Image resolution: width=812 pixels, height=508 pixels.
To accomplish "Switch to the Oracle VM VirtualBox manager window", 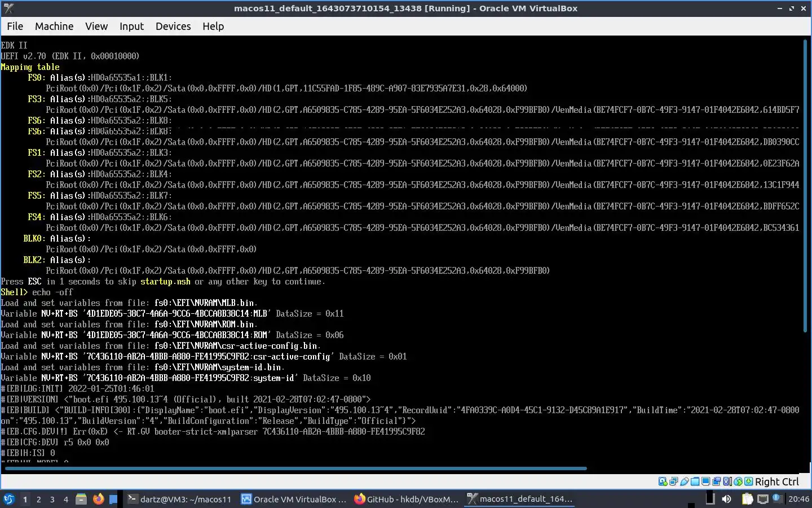I will tap(293, 499).
